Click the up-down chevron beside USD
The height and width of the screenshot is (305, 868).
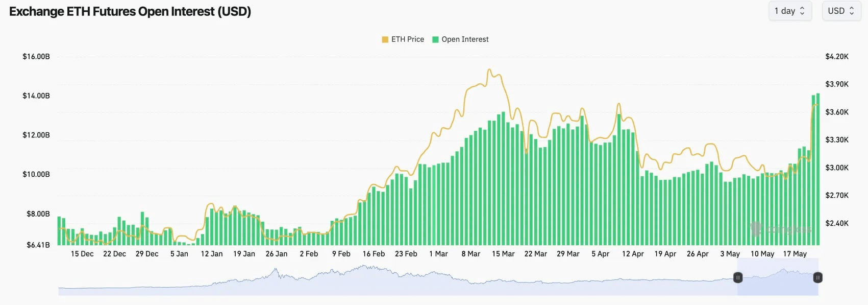tap(852, 11)
